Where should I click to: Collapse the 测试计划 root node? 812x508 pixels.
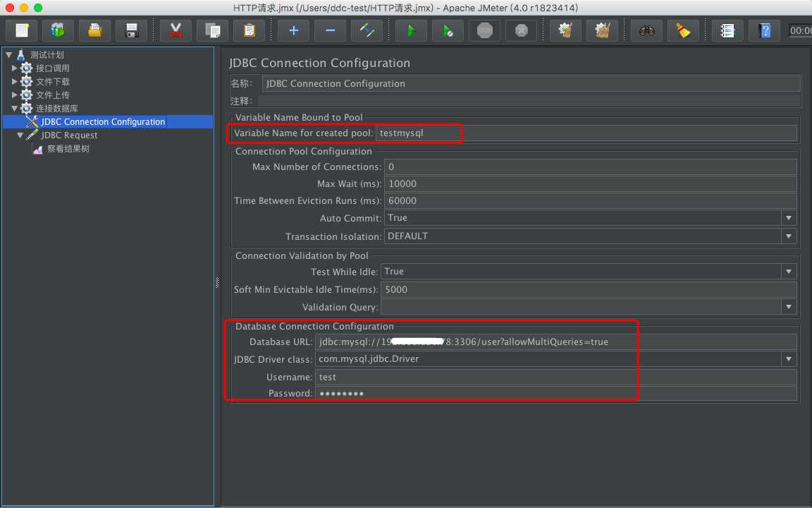coord(8,54)
